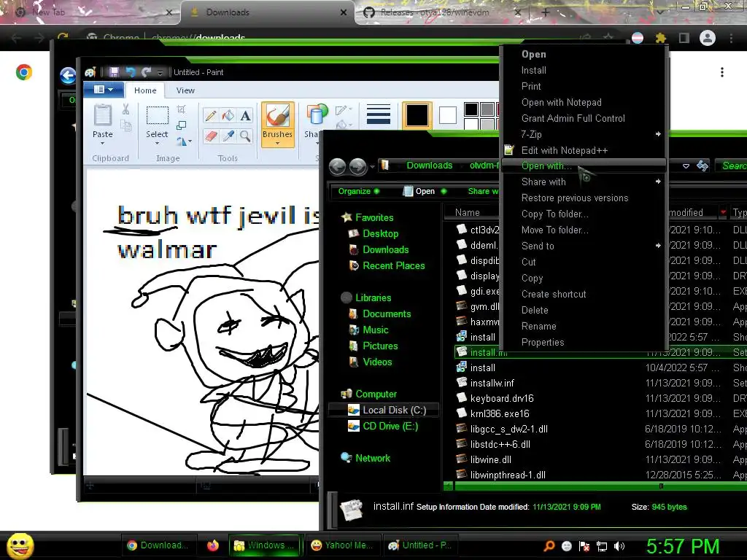Viewport: 747px width, 560px height.
Task: Choose Open with... in context menu
Action: pos(584,166)
